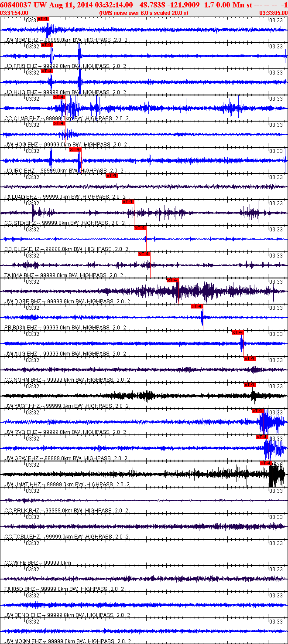Viewport: 288px width, 644px height.
Task: Click the red pick flag on YACT trace
Action: coord(250,385)
